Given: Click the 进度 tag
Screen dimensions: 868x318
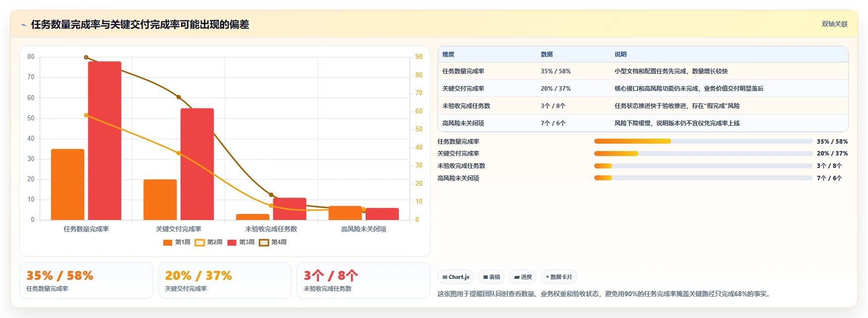Looking at the screenshot, I should point(523,277).
